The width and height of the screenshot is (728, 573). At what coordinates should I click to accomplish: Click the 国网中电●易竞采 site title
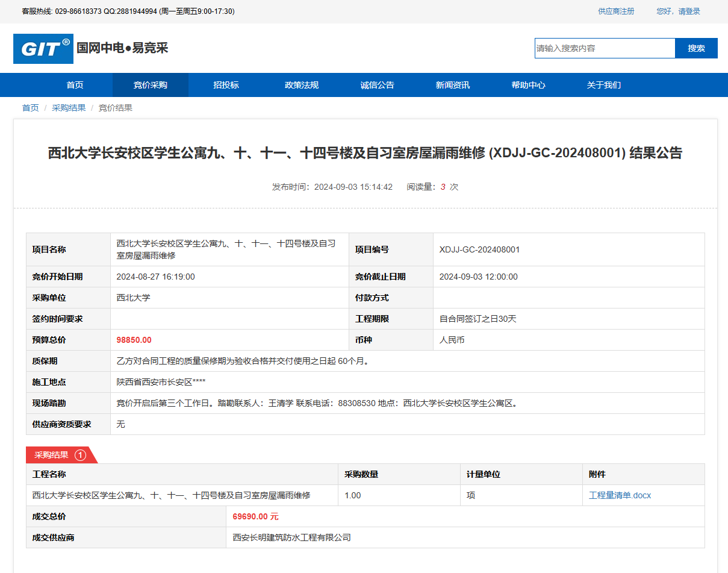pos(122,48)
